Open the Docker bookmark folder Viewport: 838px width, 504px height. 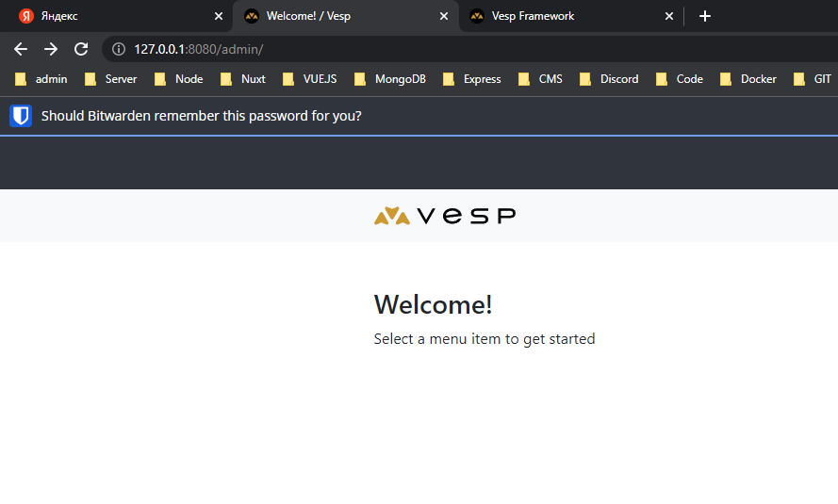point(748,79)
